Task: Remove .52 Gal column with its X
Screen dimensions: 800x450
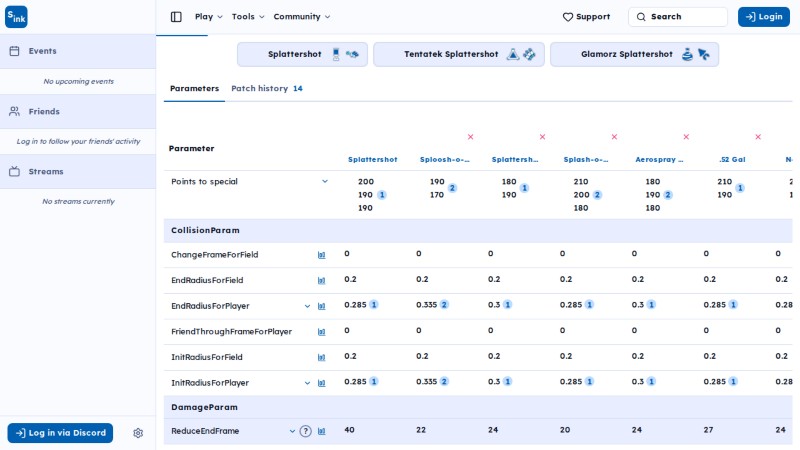Action: (758, 137)
